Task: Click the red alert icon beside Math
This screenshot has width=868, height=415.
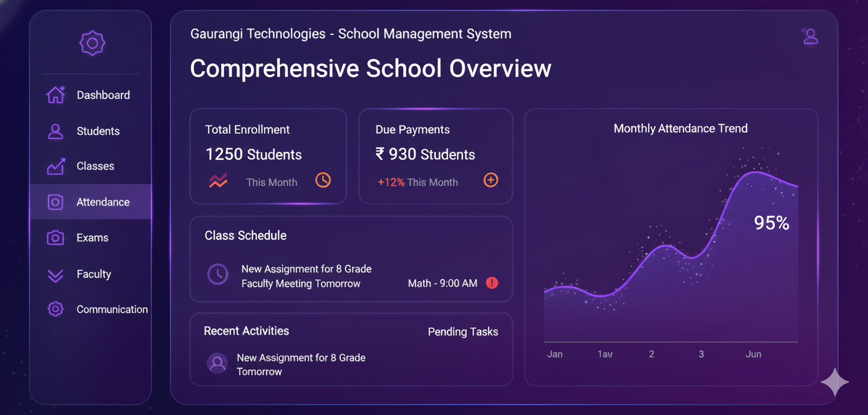Action: pos(492,283)
